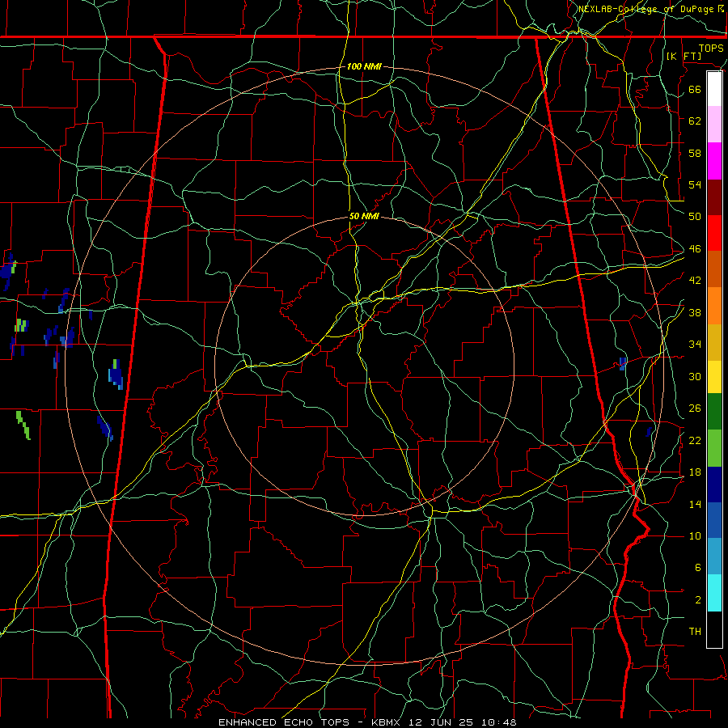Click the magenta swatch in the legend
The height and width of the screenshot is (728, 728).
[x=714, y=161]
